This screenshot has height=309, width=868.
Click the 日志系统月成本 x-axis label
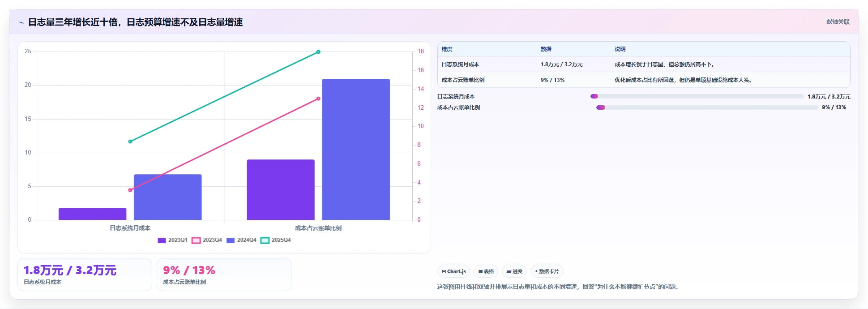[130, 228]
